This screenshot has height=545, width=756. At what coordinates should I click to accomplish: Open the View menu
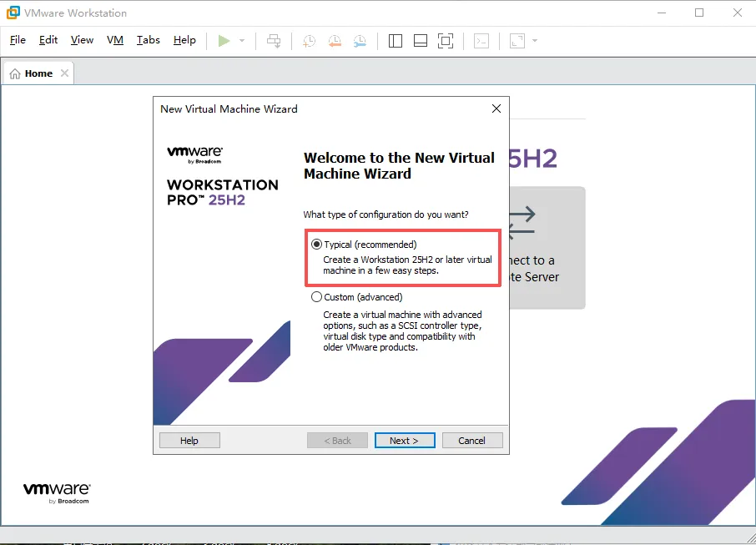[x=82, y=40]
